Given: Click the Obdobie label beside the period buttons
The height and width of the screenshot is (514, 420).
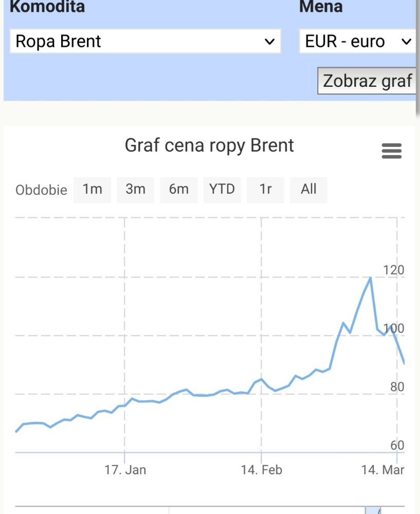Looking at the screenshot, I should (41, 190).
